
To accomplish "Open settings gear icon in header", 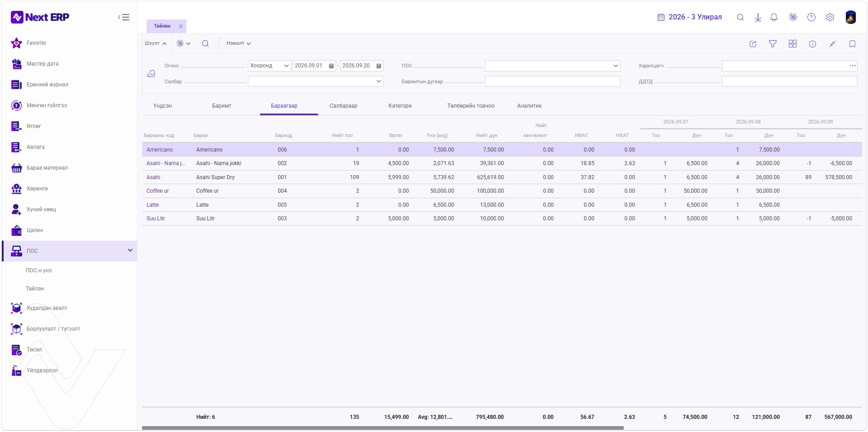I will pos(830,17).
